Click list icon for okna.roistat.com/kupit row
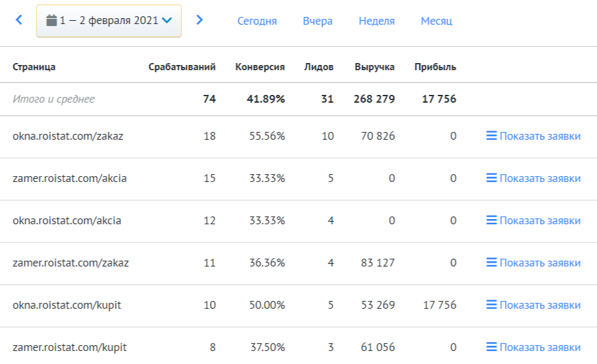 492,305
